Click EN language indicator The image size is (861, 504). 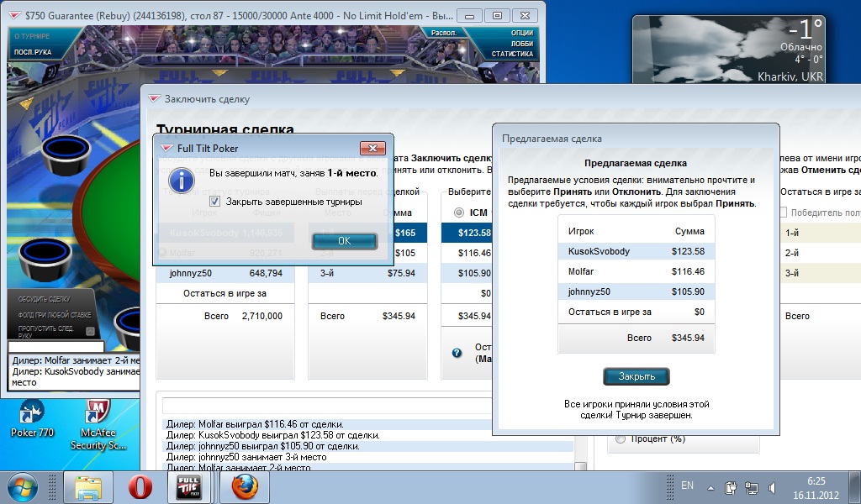[687, 486]
